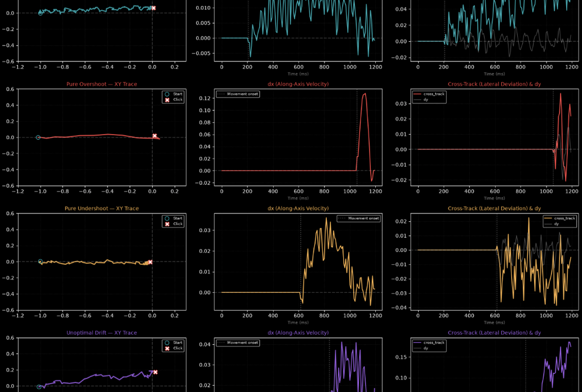This screenshot has height=392, width=582.
Task: Select "Click" in the Unoptimal Drift legend
Action: [177, 348]
